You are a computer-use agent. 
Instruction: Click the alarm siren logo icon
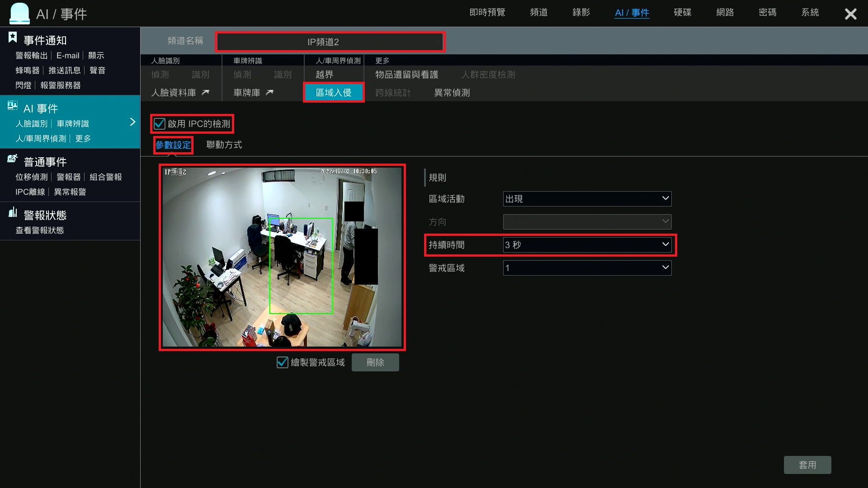19,13
